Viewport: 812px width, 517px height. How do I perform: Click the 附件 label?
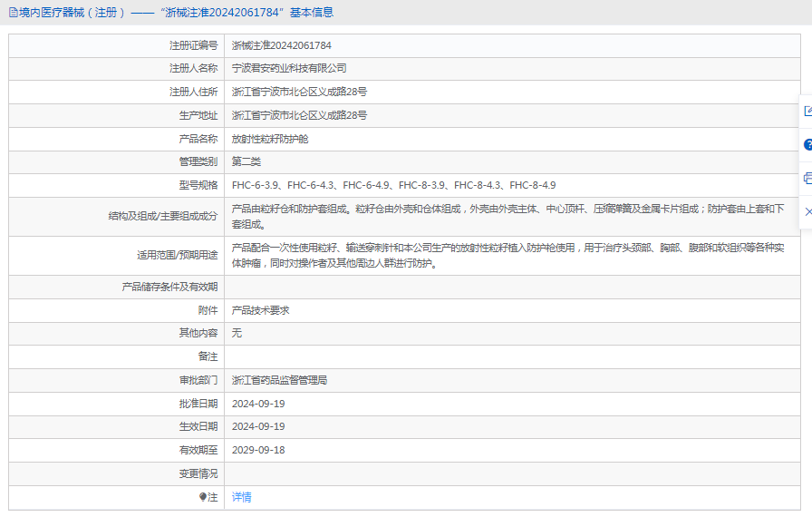(208, 310)
